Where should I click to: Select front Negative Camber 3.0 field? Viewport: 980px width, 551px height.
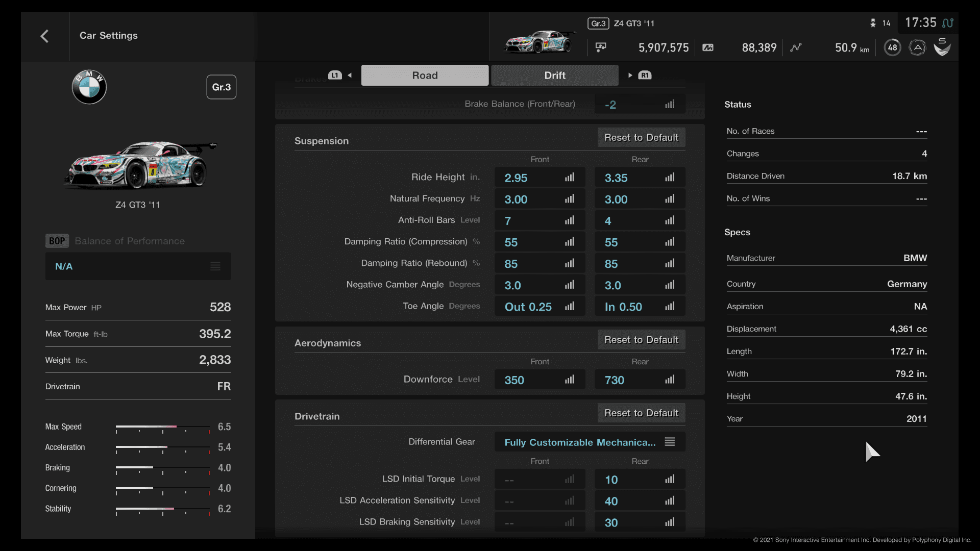point(540,285)
